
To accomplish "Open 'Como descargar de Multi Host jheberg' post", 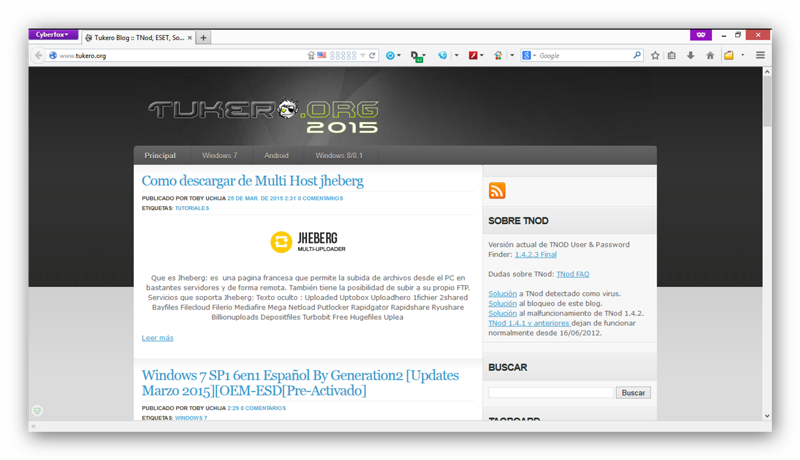I will click(253, 181).
